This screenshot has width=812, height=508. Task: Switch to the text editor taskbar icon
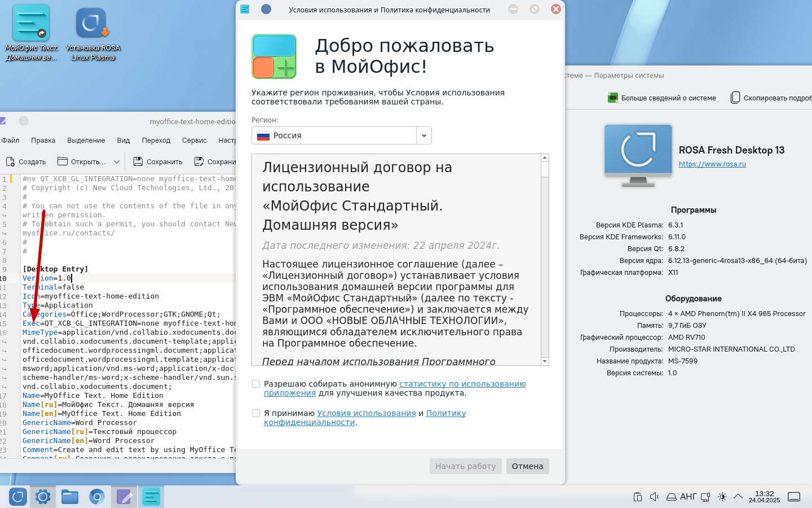[x=124, y=497]
